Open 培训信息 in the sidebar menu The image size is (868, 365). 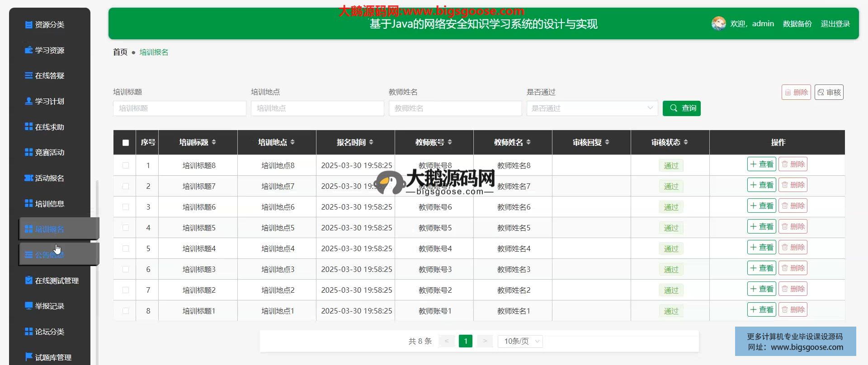49,204
